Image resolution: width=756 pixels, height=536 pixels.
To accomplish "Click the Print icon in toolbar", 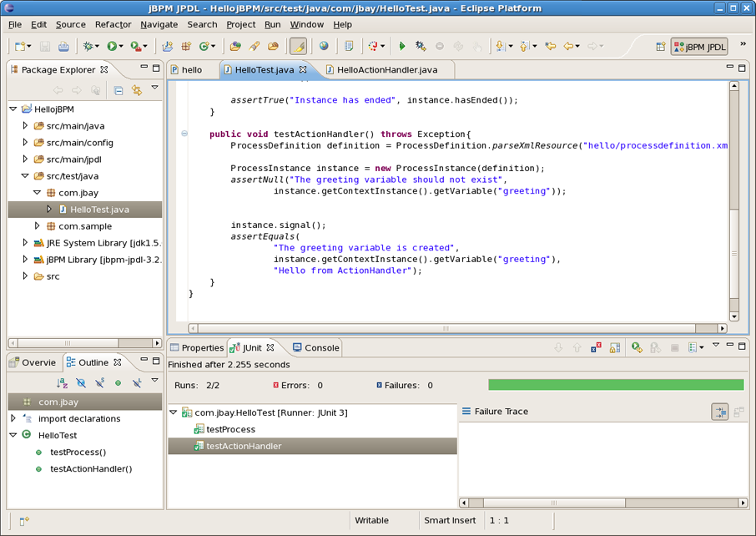I will click(63, 47).
